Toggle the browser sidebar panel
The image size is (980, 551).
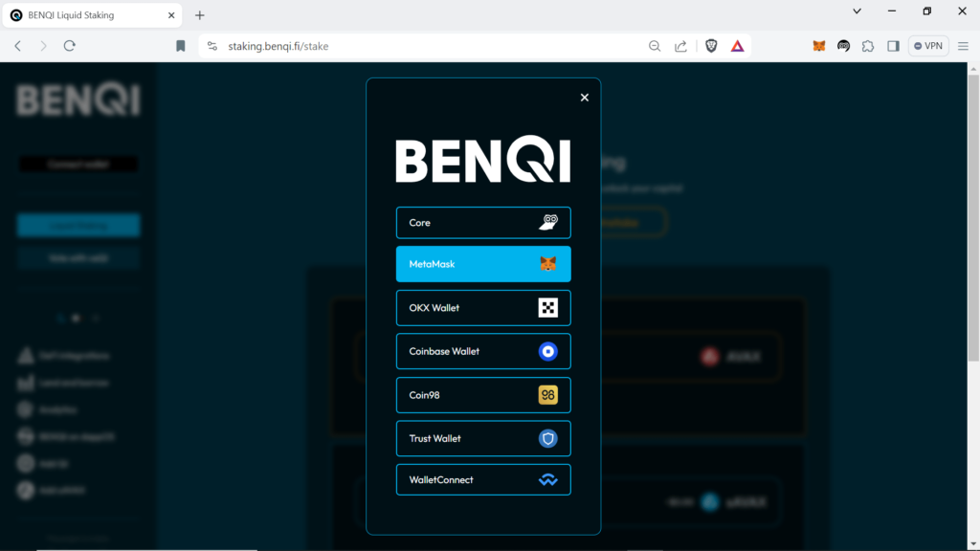[893, 46]
